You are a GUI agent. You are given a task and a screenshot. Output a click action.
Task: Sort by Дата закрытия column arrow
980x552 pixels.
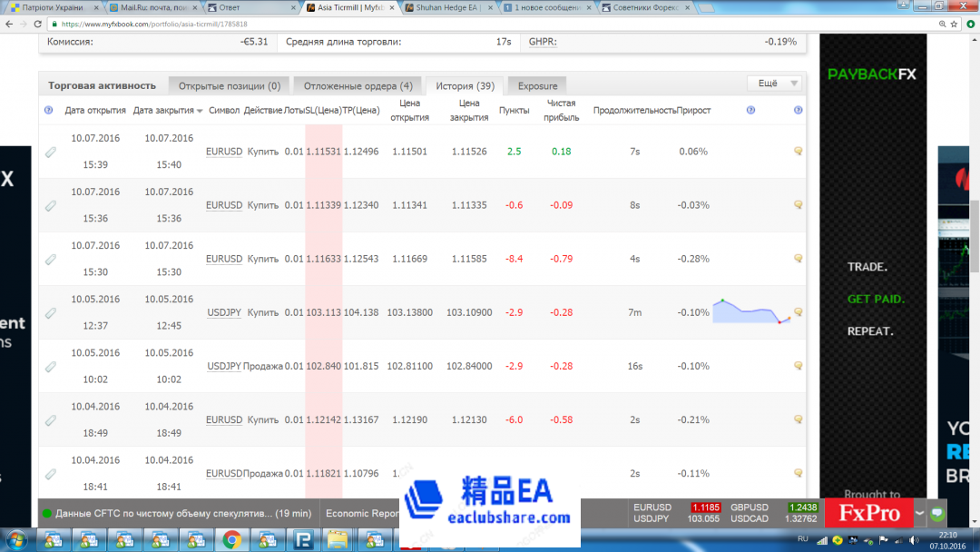point(200,111)
